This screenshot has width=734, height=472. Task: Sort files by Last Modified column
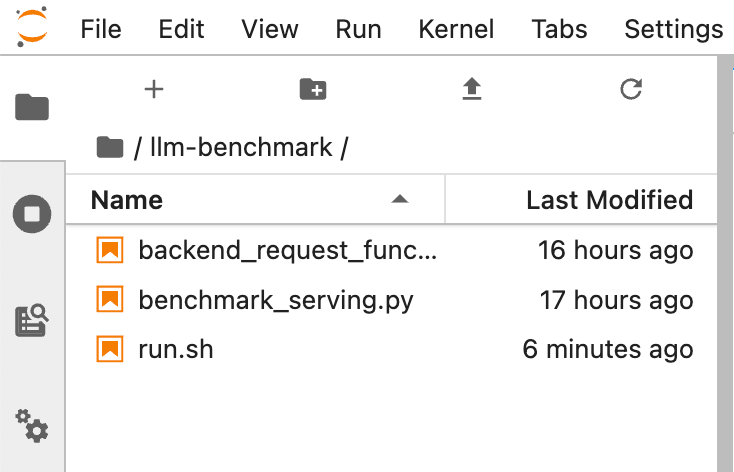(x=609, y=200)
